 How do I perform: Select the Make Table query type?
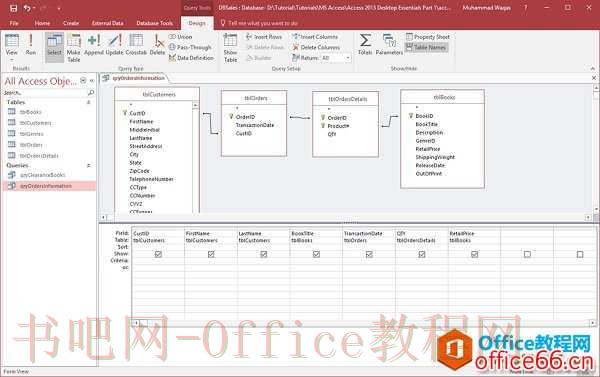(x=73, y=48)
